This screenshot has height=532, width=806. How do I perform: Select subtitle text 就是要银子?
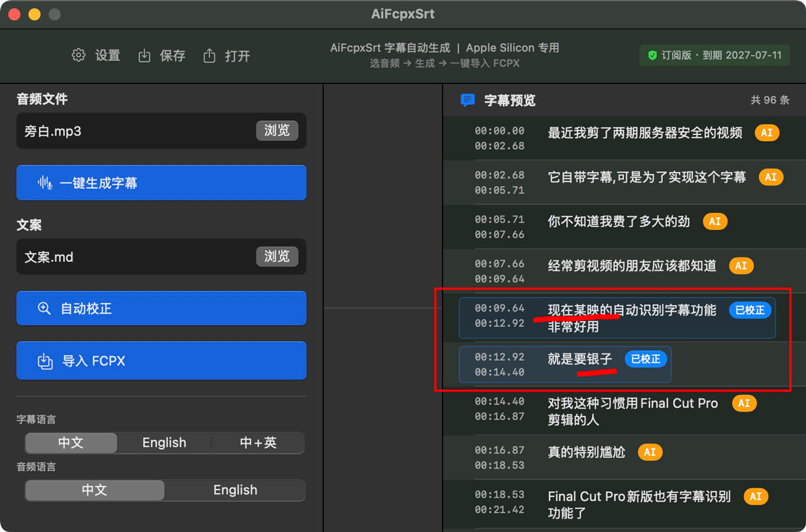(580, 359)
